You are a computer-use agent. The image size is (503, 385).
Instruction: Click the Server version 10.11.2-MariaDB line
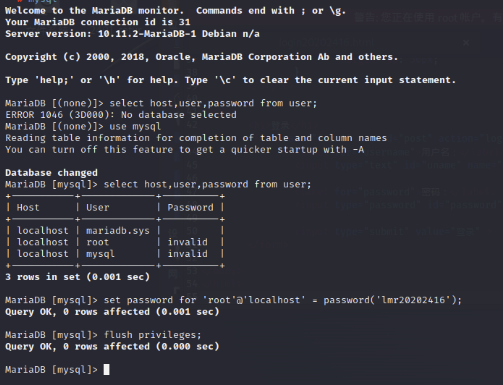tap(132, 34)
